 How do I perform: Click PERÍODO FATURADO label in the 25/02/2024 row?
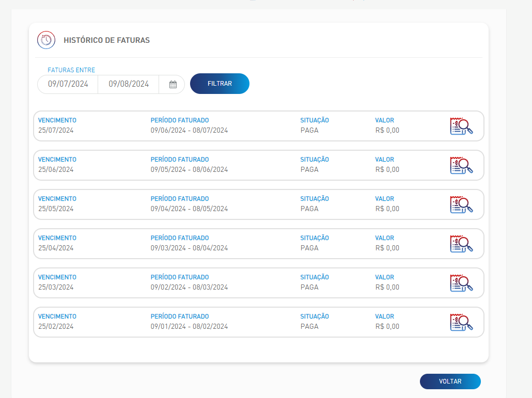[x=180, y=316]
